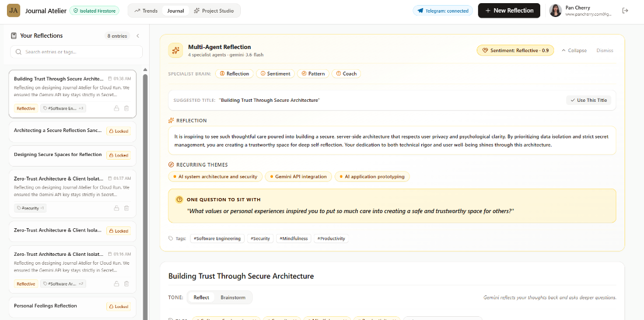This screenshot has width=644, height=320.
Task: Click Pan Cherry's profile avatar
Action: (x=555, y=11)
